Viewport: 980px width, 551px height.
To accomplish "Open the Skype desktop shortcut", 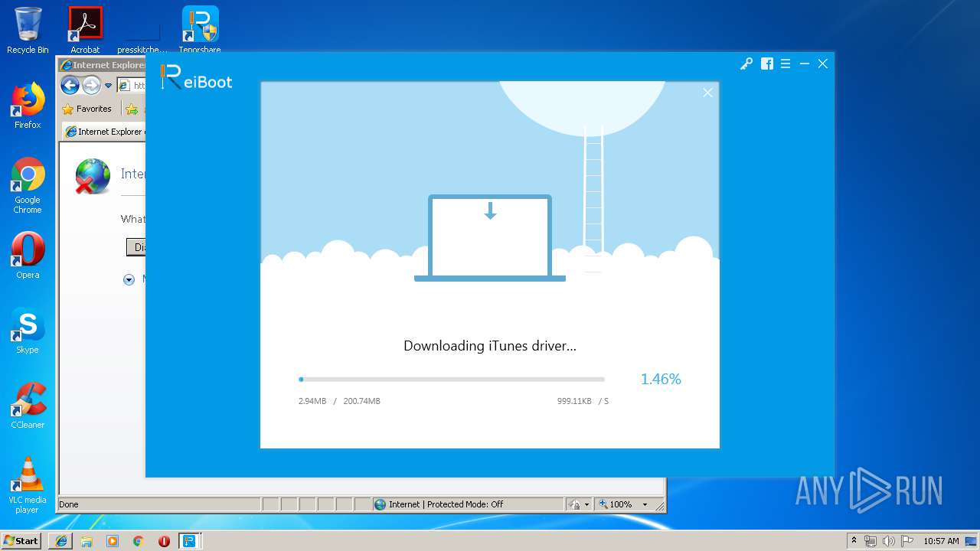I will click(28, 331).
